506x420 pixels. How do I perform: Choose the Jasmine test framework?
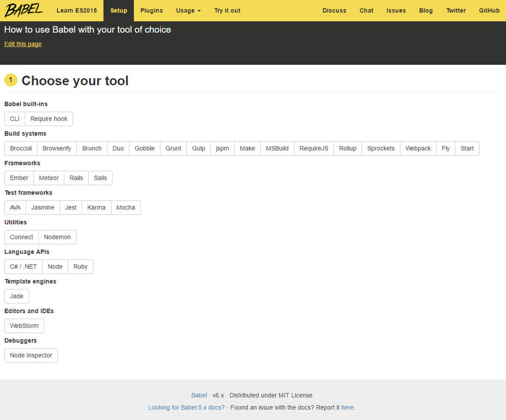point(42,207)
